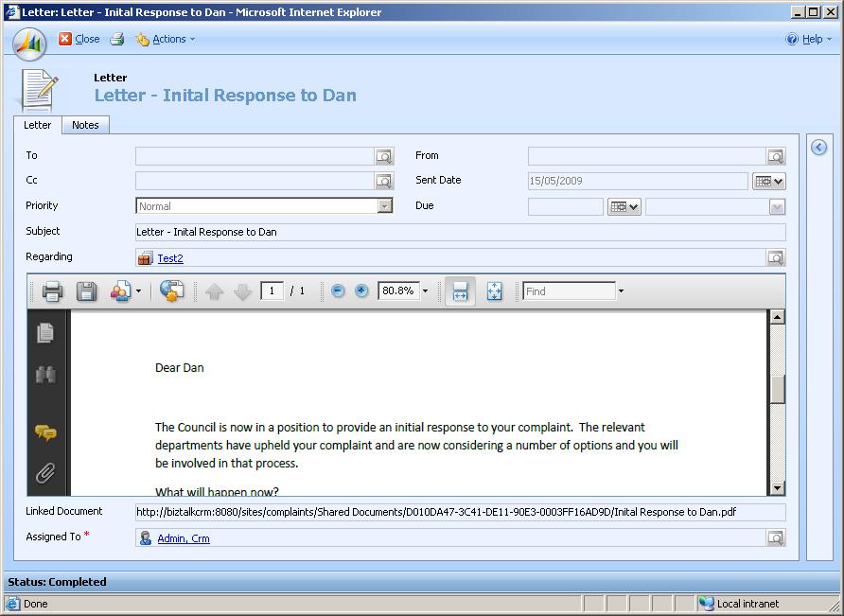Click the Find box in PDF toolbar
The width and height of the screenshot is (844, 616).
click(569, 291)
